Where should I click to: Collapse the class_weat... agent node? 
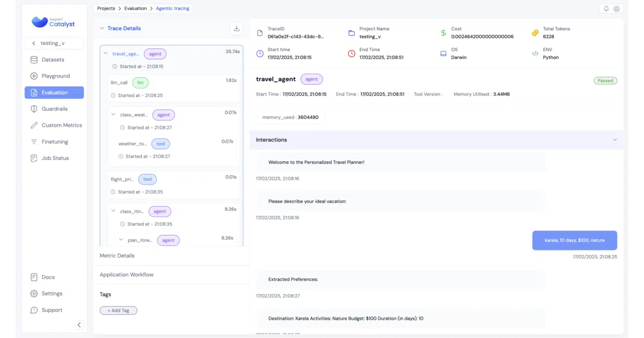tap(113, 114)
